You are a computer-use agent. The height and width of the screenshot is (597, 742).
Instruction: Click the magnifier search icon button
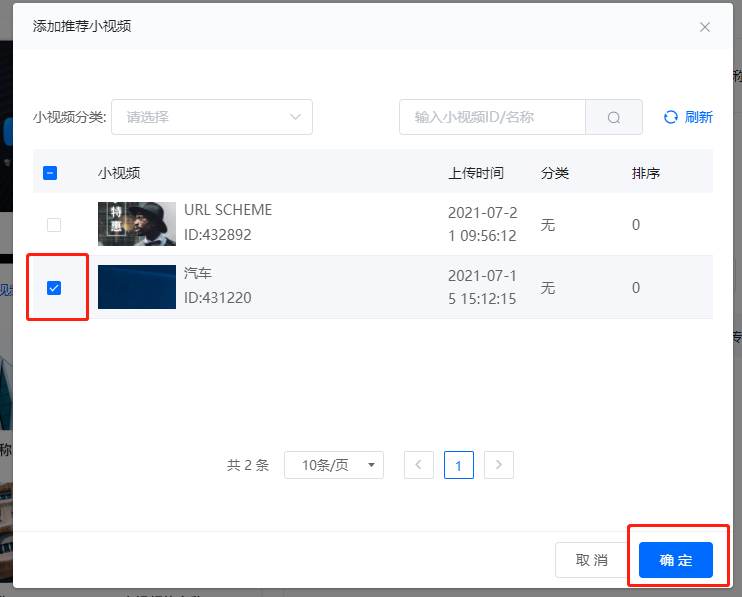(x=614, y=117)
